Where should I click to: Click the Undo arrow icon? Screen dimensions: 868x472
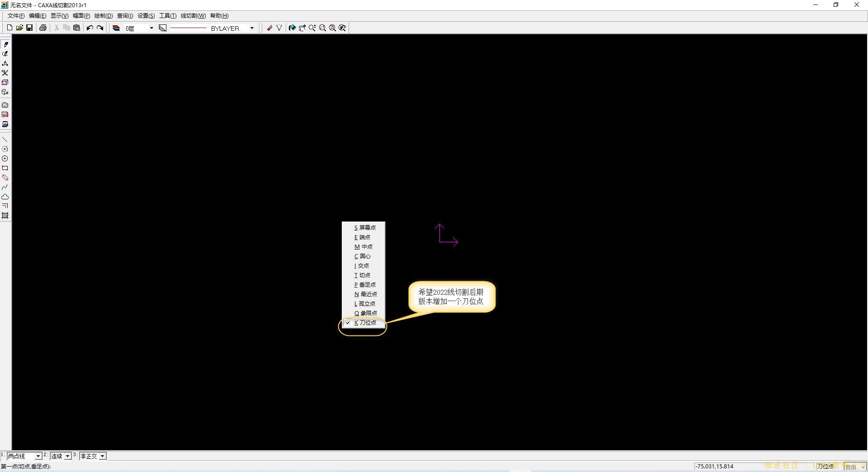coord(90,28)
